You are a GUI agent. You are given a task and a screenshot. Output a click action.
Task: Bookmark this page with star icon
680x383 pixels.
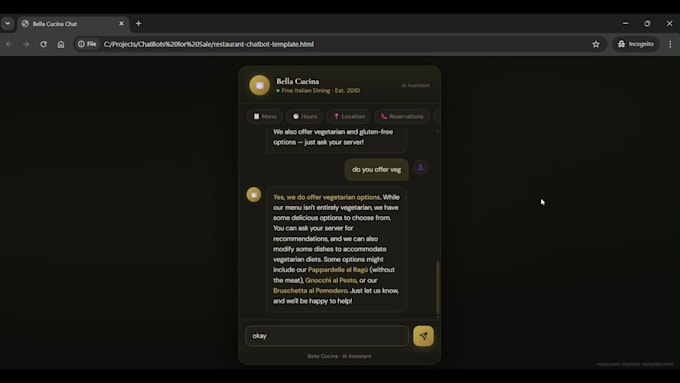pos(596,44)
